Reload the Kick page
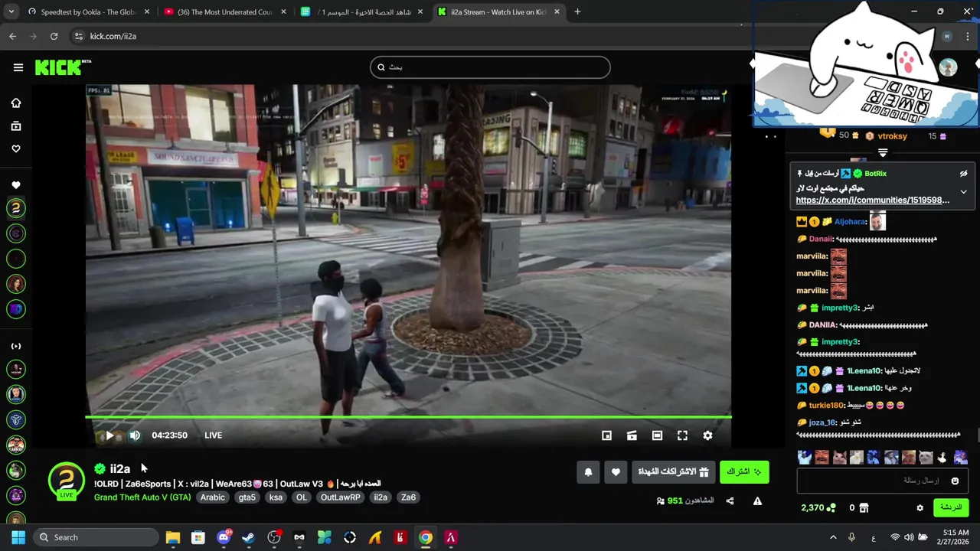Image resolution: width=980 pixels, height=551 pixels. [54, 36]
